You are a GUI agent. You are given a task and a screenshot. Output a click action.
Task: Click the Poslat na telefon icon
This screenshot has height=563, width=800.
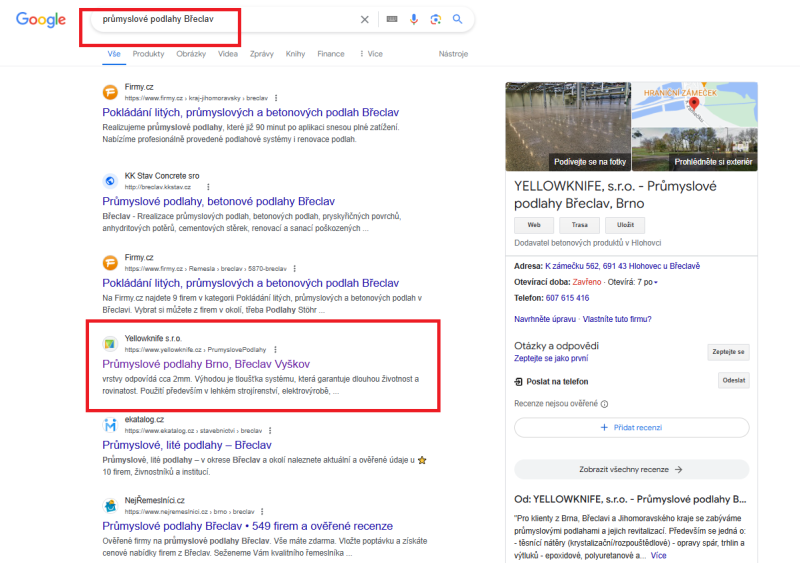(x=518, y=382)
